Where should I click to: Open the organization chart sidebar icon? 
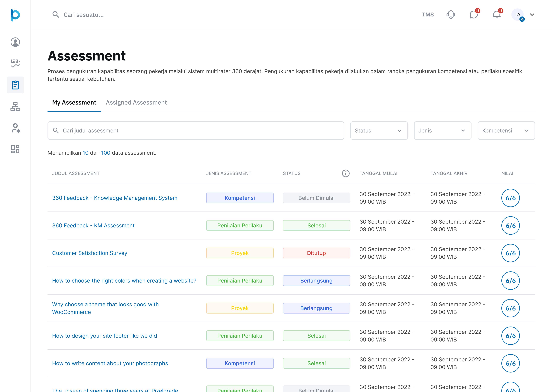click(x=15, y=106)
